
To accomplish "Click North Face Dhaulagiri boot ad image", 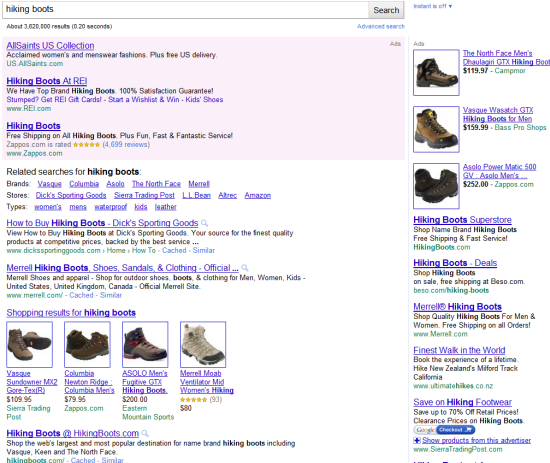I will click(436, 73).
